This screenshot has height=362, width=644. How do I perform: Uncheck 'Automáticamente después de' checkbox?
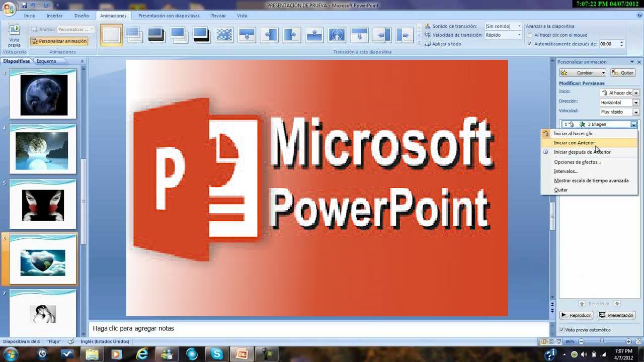pos(530,44)
